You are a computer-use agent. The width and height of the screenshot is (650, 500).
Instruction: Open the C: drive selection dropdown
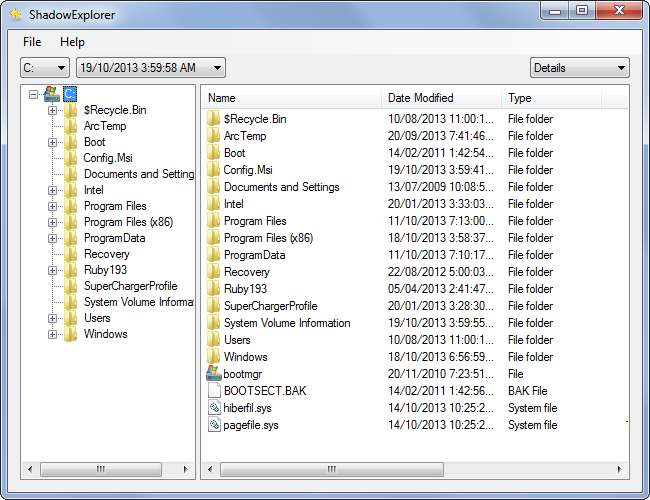coord(45,68)
